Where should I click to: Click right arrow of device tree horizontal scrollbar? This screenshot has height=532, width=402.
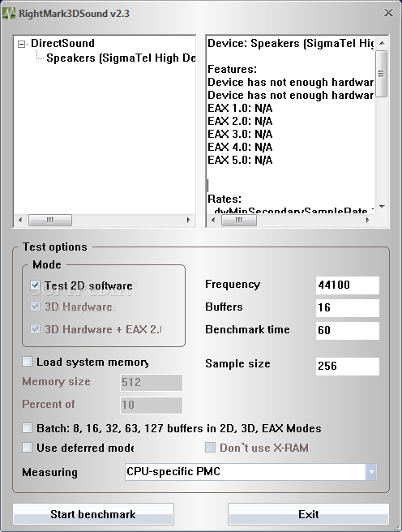[x=189, y=221]
